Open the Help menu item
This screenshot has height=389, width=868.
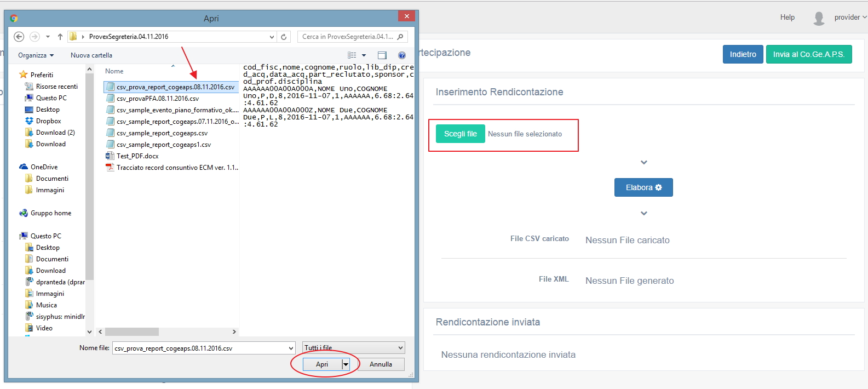coord(787,18)
